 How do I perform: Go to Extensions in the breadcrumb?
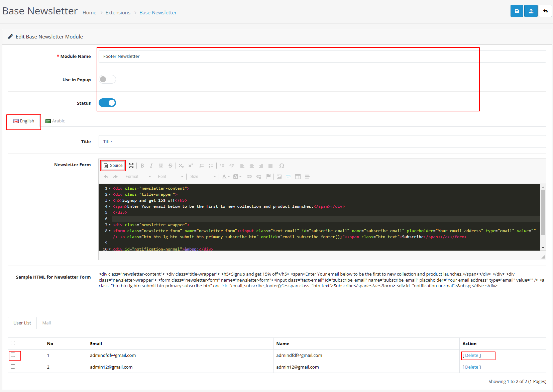tap(118, 13)
